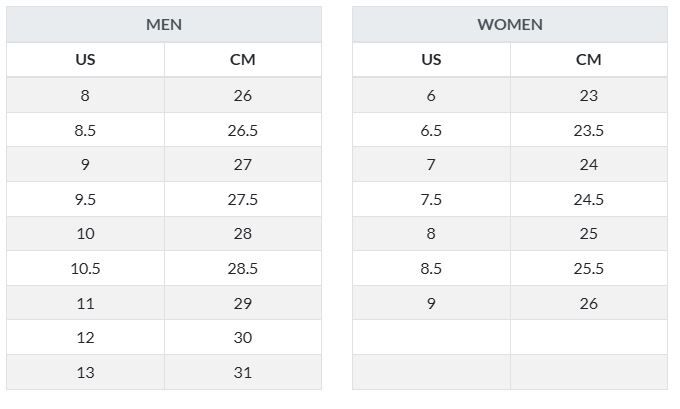Click the 24.5 CM cell
Viewport: 680px width, 409px height.
(x=589, y=199)
